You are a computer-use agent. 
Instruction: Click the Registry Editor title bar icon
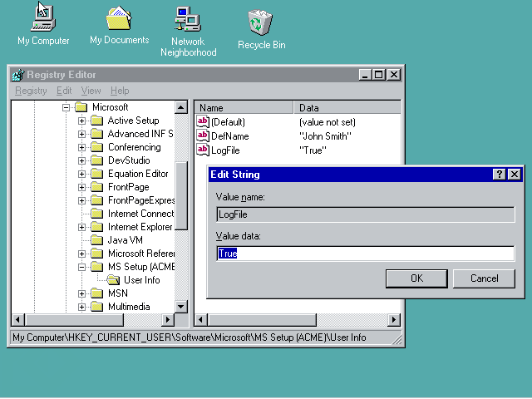[x=18, y=75]
